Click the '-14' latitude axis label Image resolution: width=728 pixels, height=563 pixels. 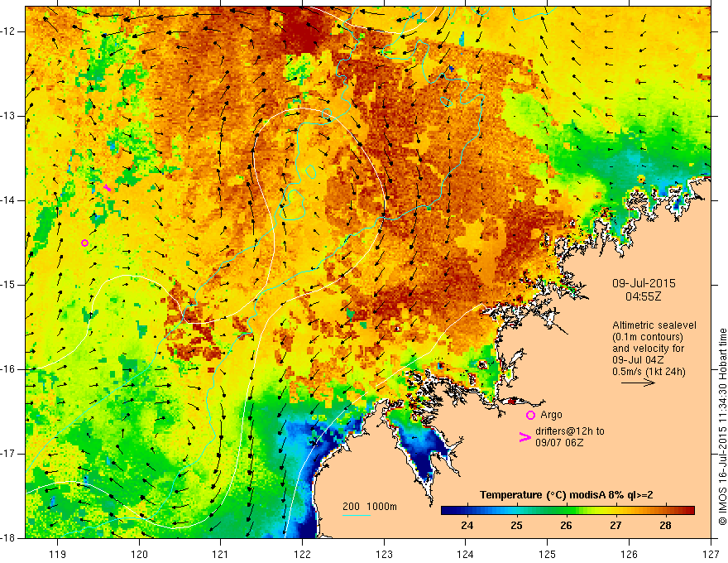pos(8,200)
